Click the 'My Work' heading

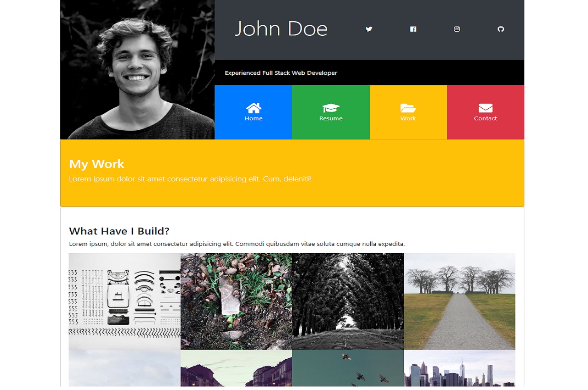tap(97, 164)
